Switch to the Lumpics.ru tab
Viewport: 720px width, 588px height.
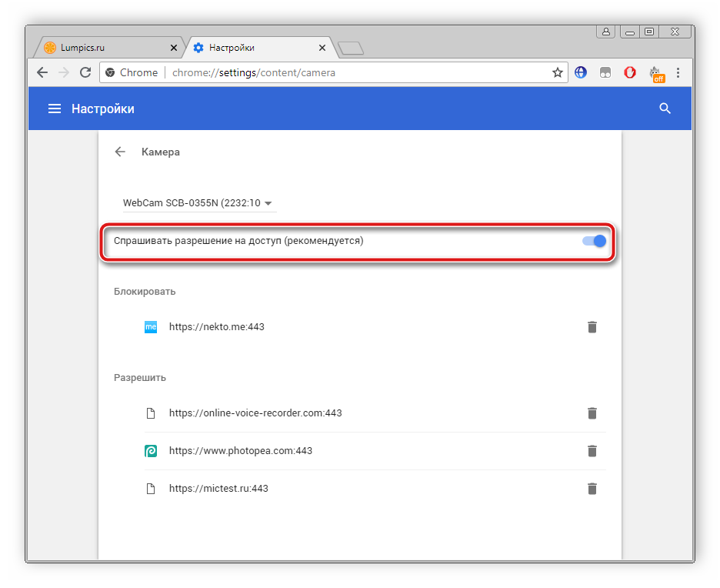109,48
